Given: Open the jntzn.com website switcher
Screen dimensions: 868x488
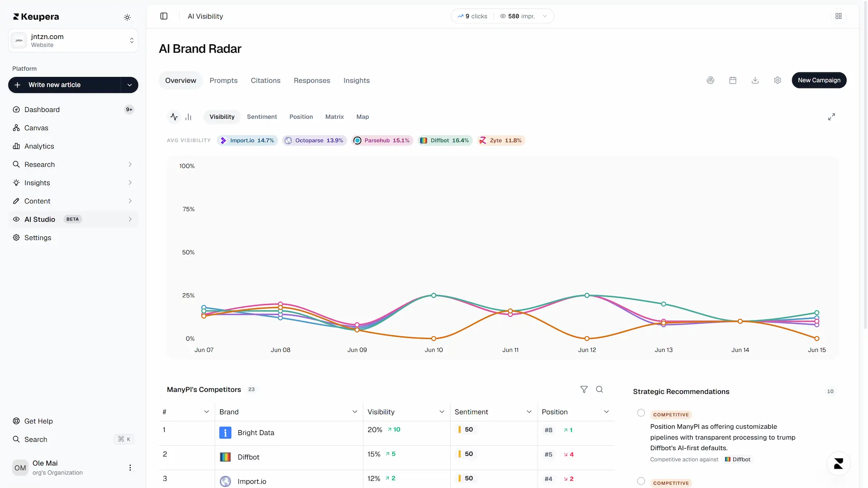Looking at the screenshot, I should click(73, 41).
